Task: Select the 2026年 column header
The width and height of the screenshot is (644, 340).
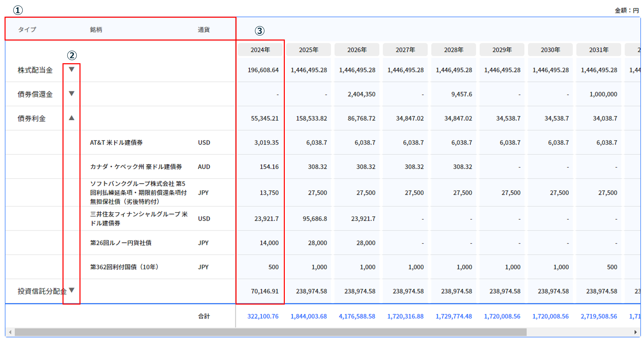Action: pos(357,50)
